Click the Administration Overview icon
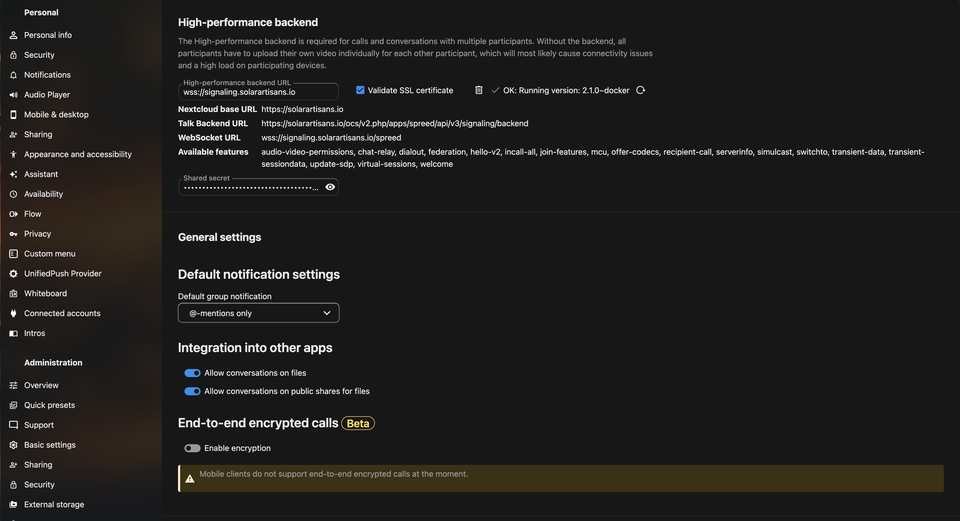 coord(13,386)
